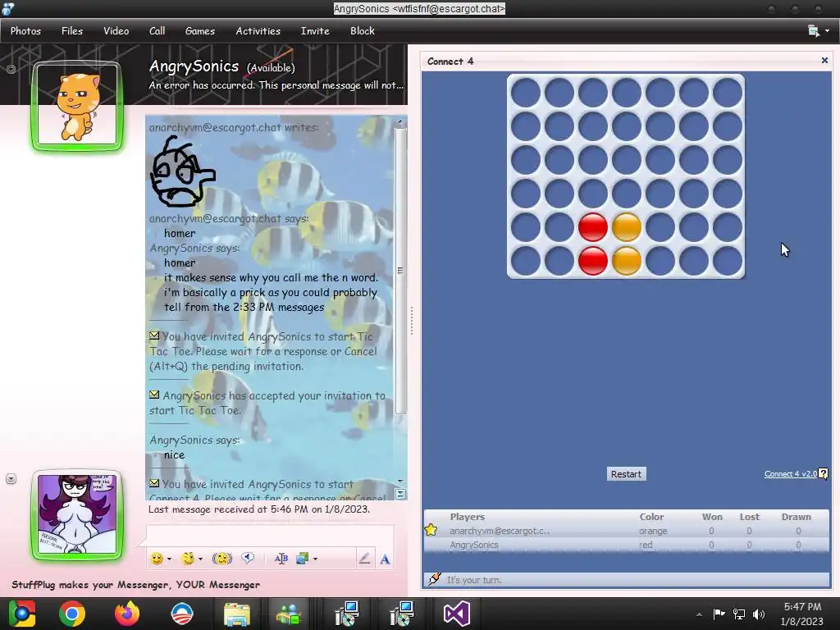Open the winks picker icon

pyautogui.click(x=188, y=559)
